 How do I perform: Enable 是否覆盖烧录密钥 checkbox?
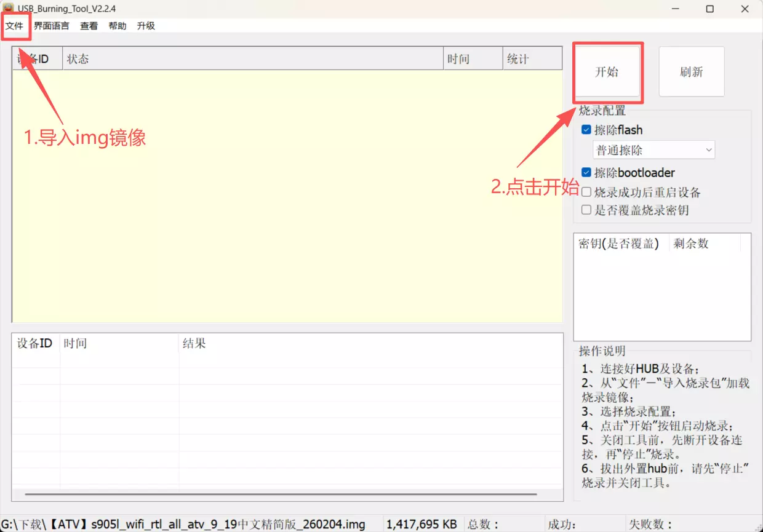(x=586, y=210)
